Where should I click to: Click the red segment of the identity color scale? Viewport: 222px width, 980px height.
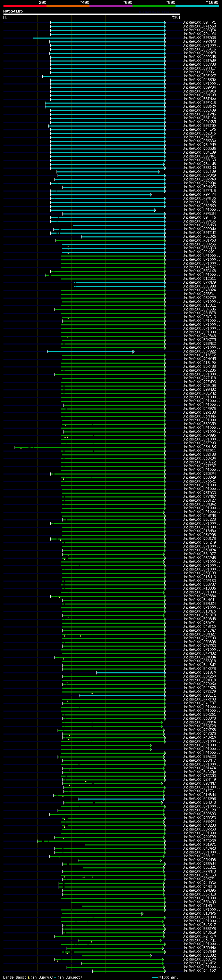tap(25, 7)
